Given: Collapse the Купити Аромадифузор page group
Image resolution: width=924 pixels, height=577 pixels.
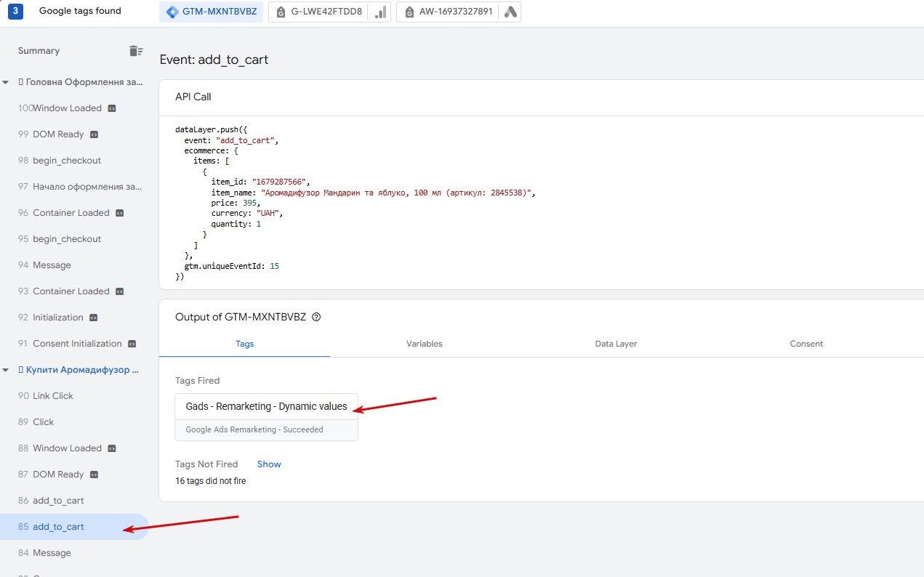Looking at the screenshot, I should click(x=6, y=371).
